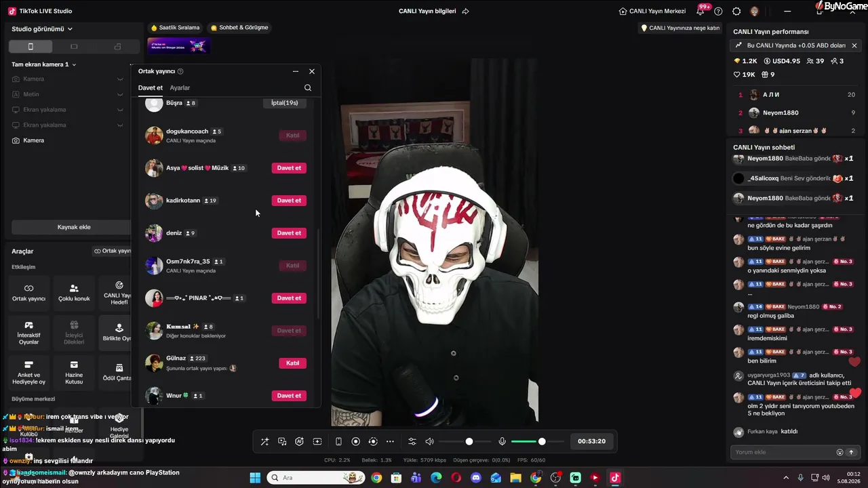This screenshot has height=488, width=868.
Task: Open Anket ve Hediyeyle oy tool
Action: [x=28, y=372]
